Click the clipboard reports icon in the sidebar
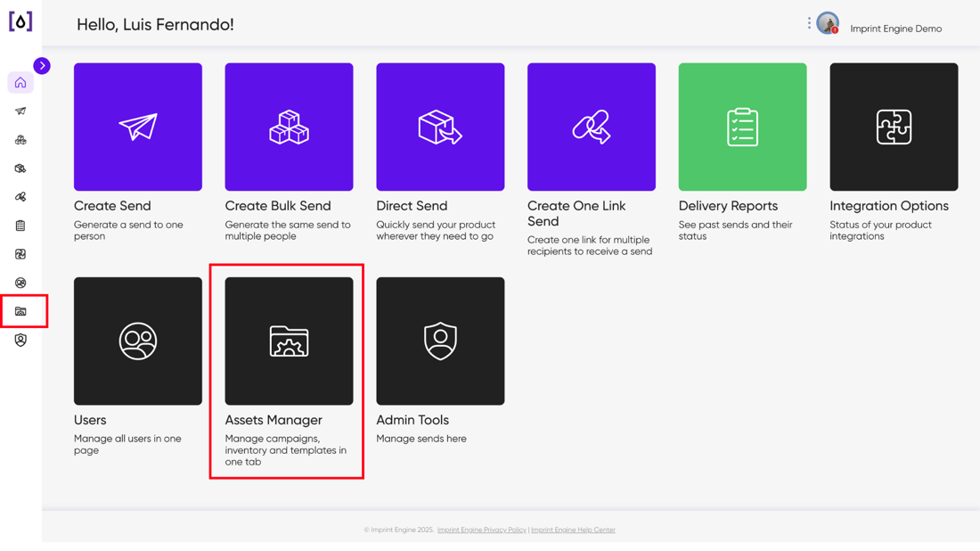980x551 pixels. 20,226
